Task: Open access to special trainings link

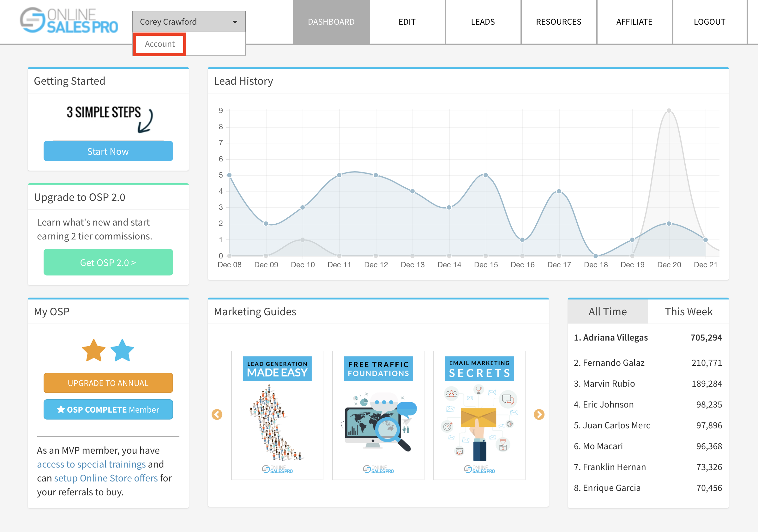Action: [x=91, y=464]
